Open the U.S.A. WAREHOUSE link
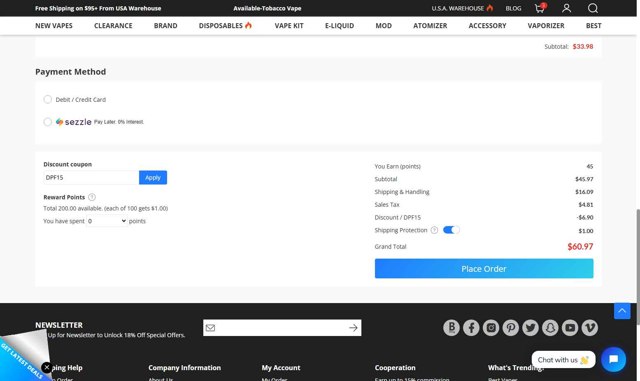 tap(462, 8)
